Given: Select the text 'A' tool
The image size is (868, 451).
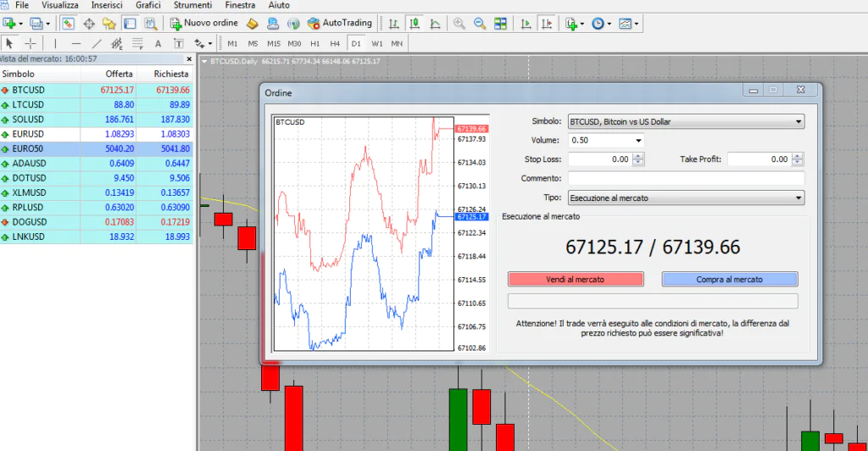Looking at the screenshot, I should pos(158,43).
